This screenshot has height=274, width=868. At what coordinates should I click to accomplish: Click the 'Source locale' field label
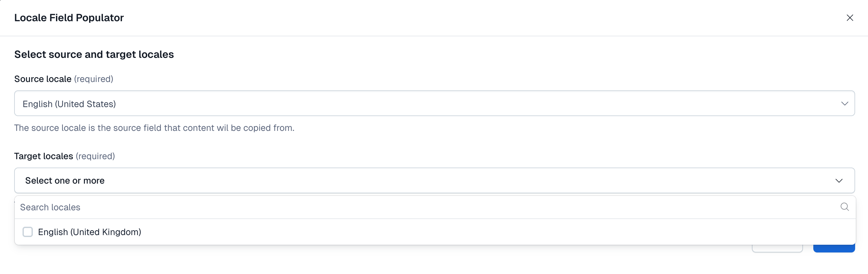43,79
